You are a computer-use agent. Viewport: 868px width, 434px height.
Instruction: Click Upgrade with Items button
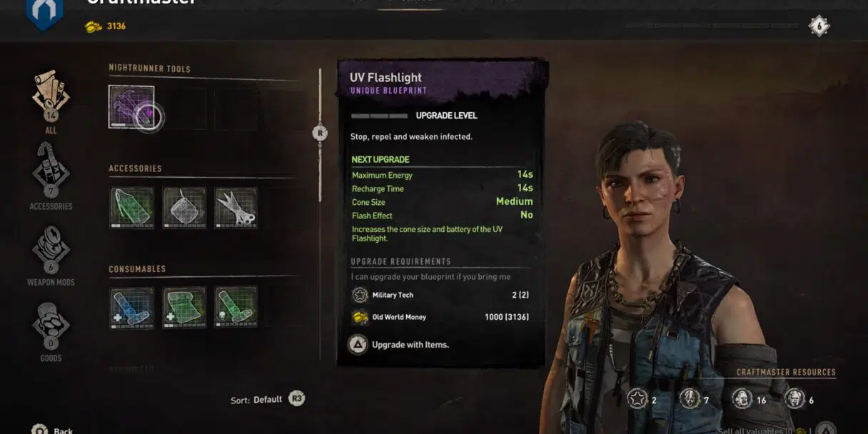coord(398,345)
